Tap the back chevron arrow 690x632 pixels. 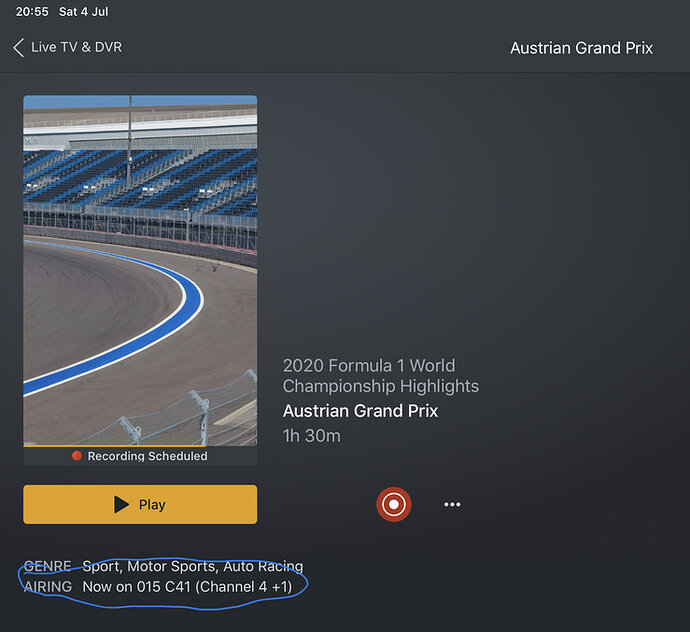point(18,48)
